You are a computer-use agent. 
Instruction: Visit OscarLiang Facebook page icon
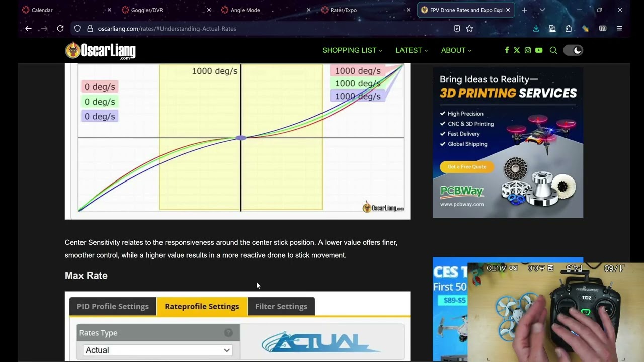tap(507, 50)
